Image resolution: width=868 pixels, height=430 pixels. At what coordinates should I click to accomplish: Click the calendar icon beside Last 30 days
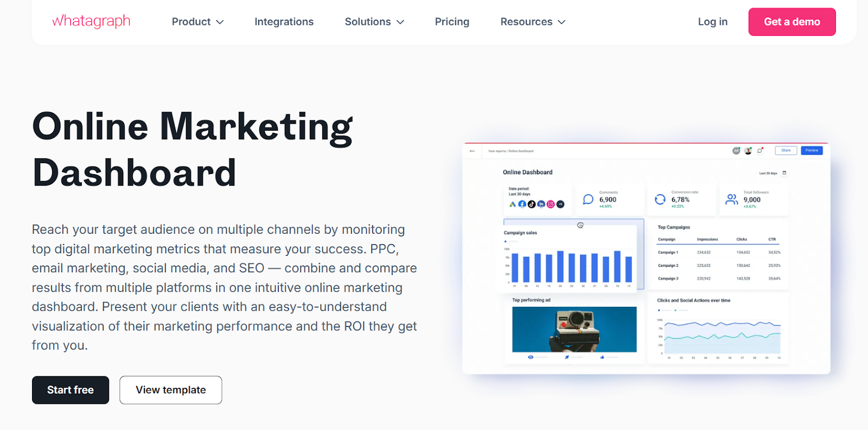tap(784, 173)
